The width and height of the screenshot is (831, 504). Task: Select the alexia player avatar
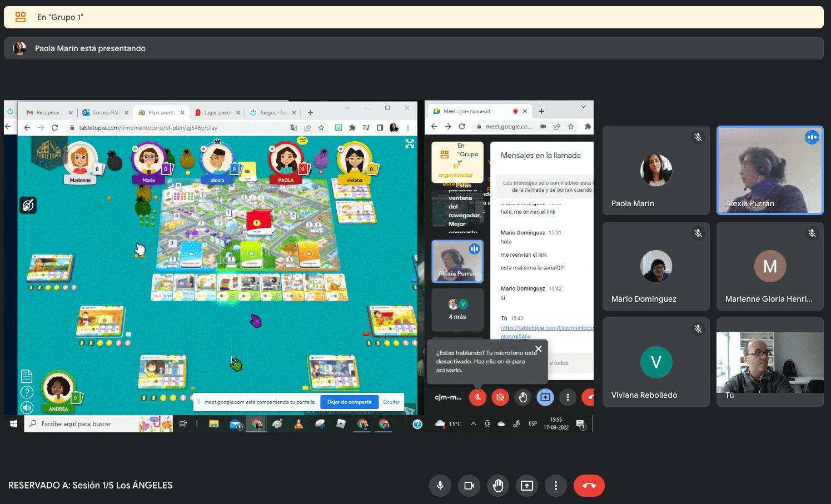(x=217, y=161)
